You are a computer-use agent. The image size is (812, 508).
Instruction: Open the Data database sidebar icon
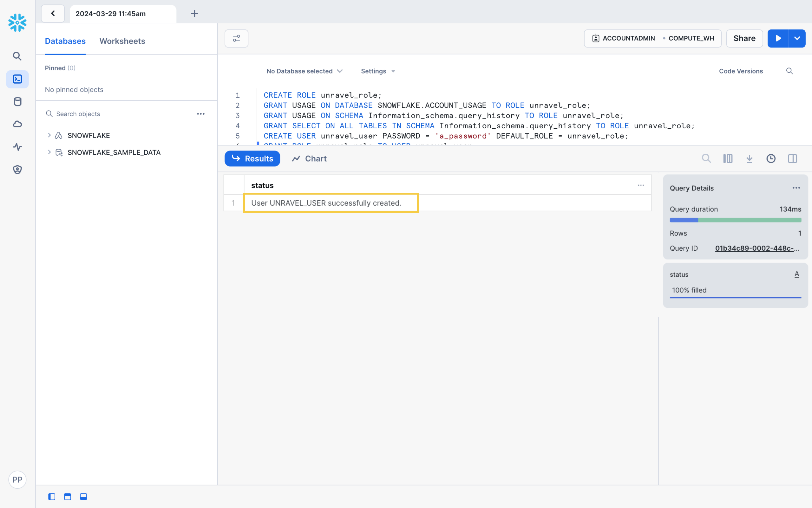pyautogui.click(x=17, y=101)
